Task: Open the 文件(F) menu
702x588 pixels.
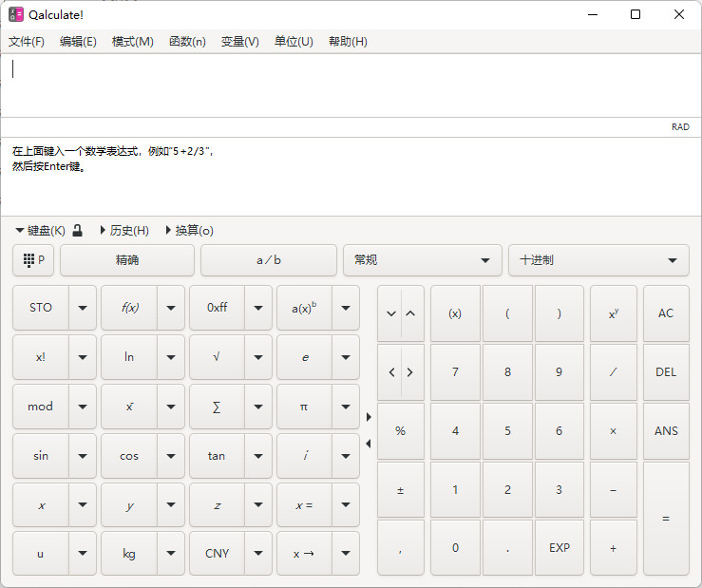Action: [27, 42]
